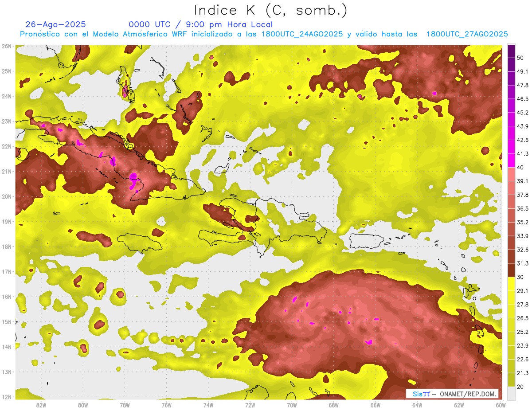Screen dimensions: 532x411
Task: Click the dark brown swatch between 30 and 31.3
Action: pyautogui.click(x=511, y=270)
